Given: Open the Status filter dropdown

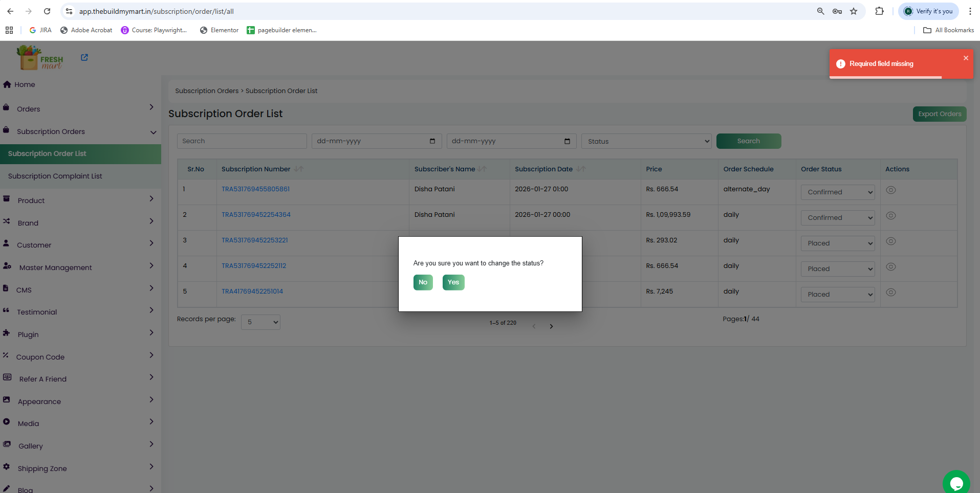Looking at the screenshot, I should pos(646,141).
